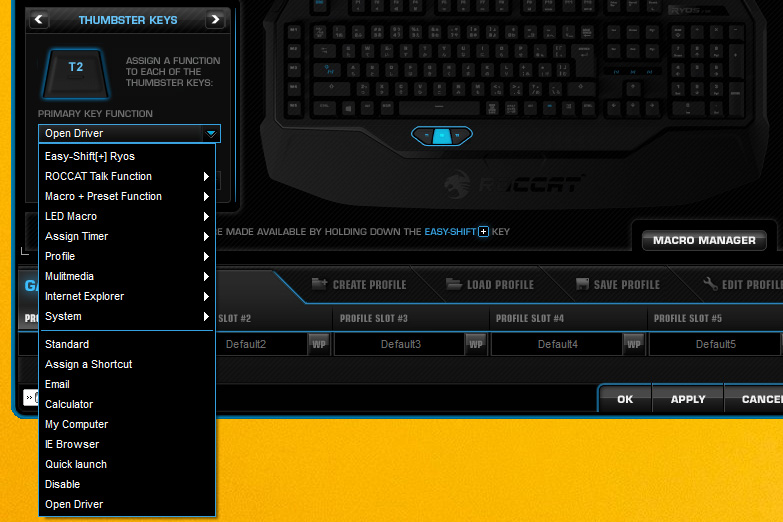This screenshot has height=522, width=783.
Task: Expand LED Macro submenu
Action: pyautogui.click(x=127, y=216)
